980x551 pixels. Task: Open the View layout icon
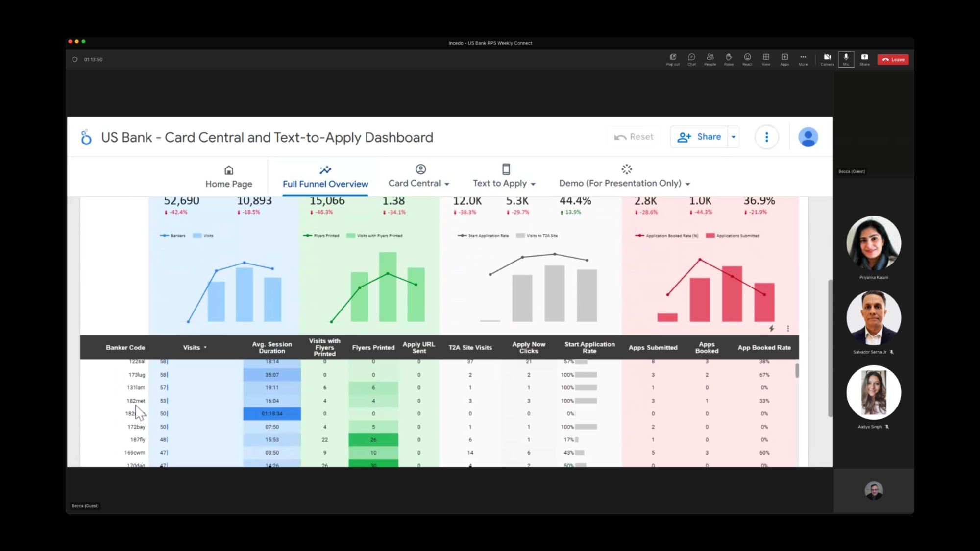(x=766, y=59)
